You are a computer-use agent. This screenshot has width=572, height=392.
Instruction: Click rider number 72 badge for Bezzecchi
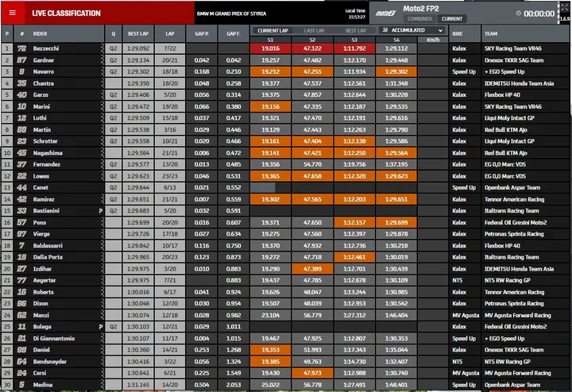click(x=22, y=48)
